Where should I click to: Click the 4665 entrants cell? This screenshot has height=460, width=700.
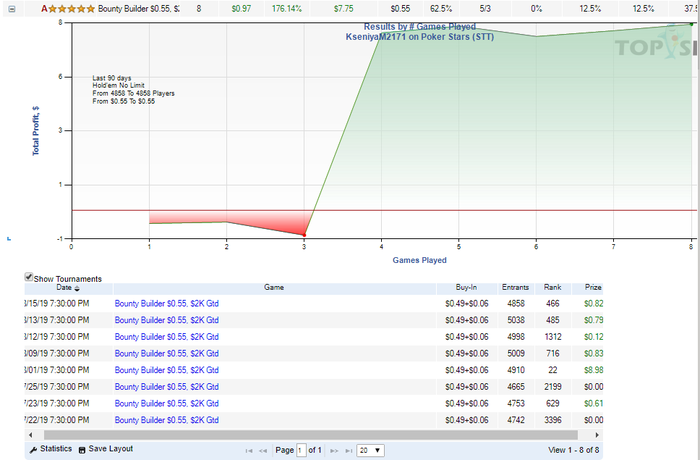coord(516,387)
